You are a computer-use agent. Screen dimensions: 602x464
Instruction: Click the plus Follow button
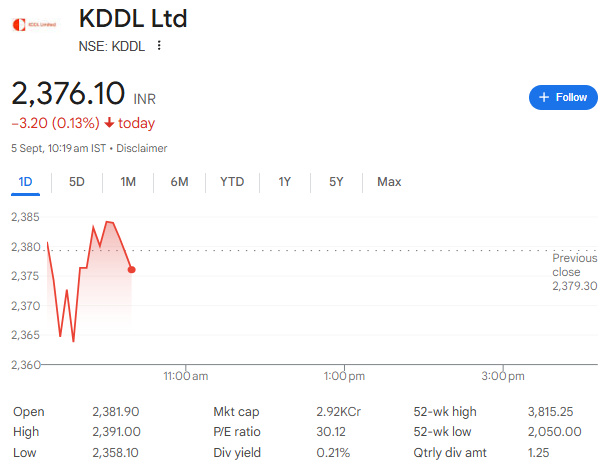coord(562,97)
